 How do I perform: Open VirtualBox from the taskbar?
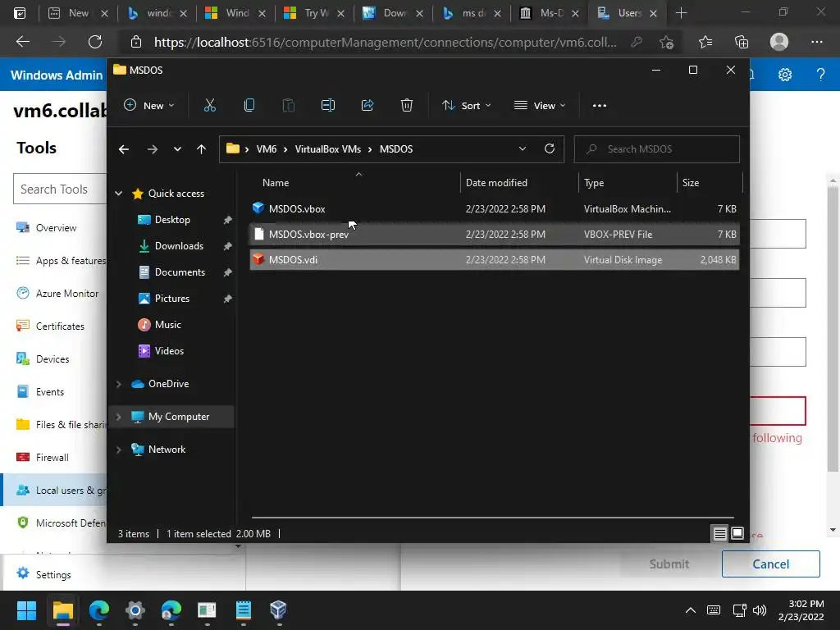click(x=278, y=609)
